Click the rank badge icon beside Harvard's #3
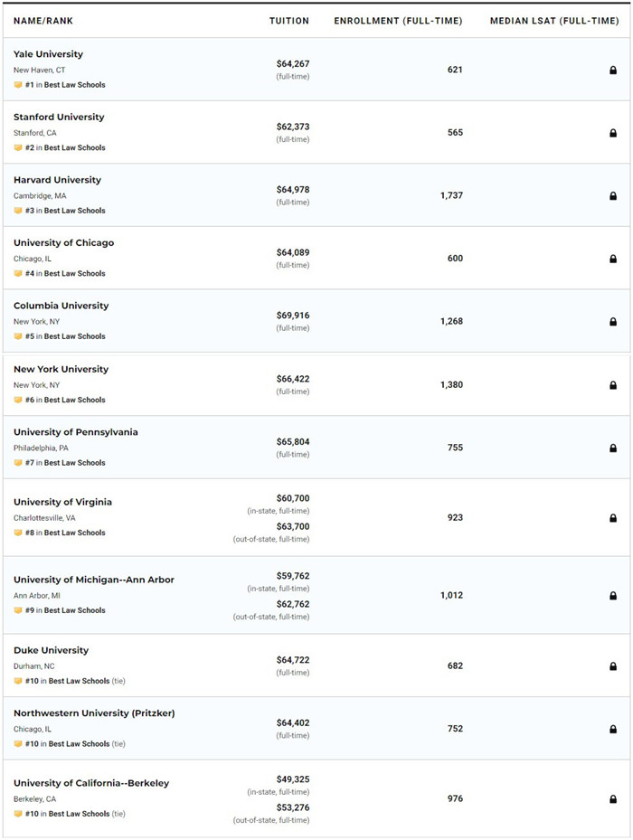This screenshot has width=633, height=840. [18, 211]
